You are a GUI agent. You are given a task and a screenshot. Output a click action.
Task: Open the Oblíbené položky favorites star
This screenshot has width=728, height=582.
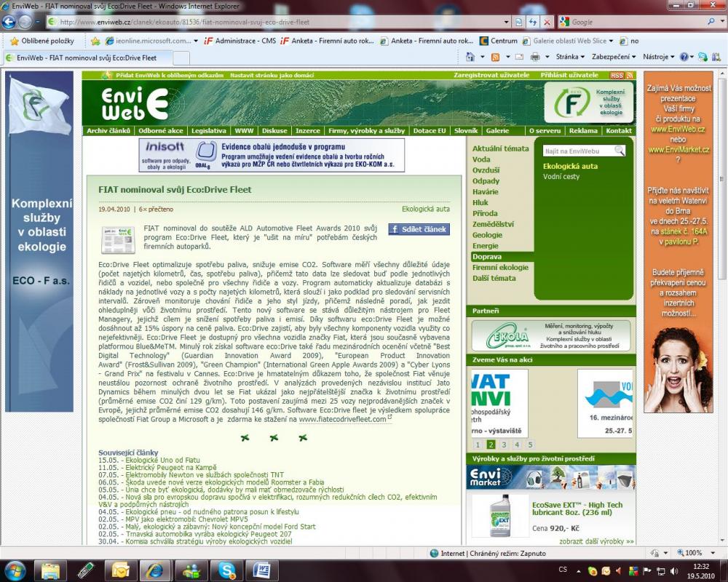click(15, 41)
